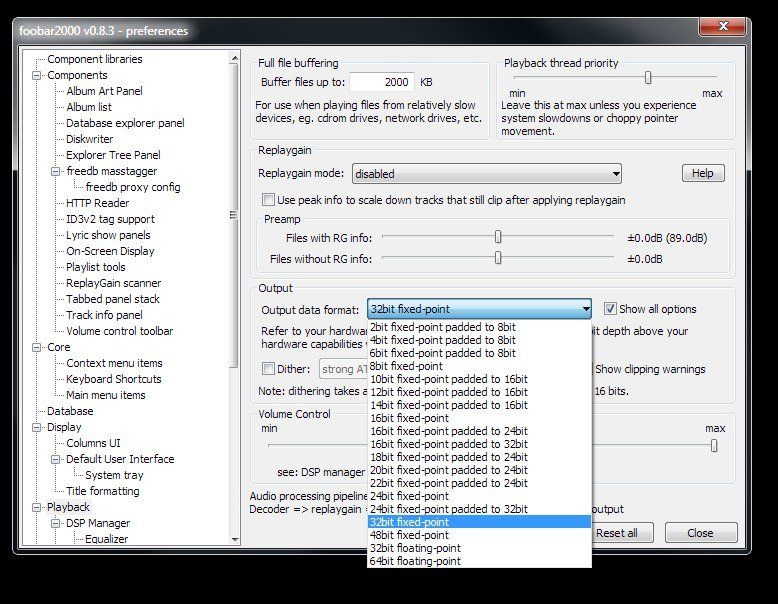This screenshot has height=604, width=778.
Task: Select Album list in tree
Action: click(x=89, y=107)
